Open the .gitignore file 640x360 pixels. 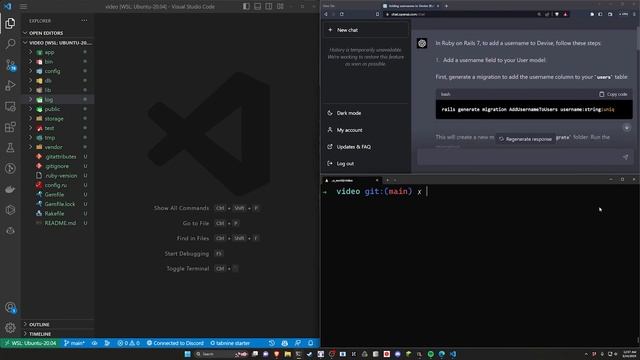(x=58, y=166)
